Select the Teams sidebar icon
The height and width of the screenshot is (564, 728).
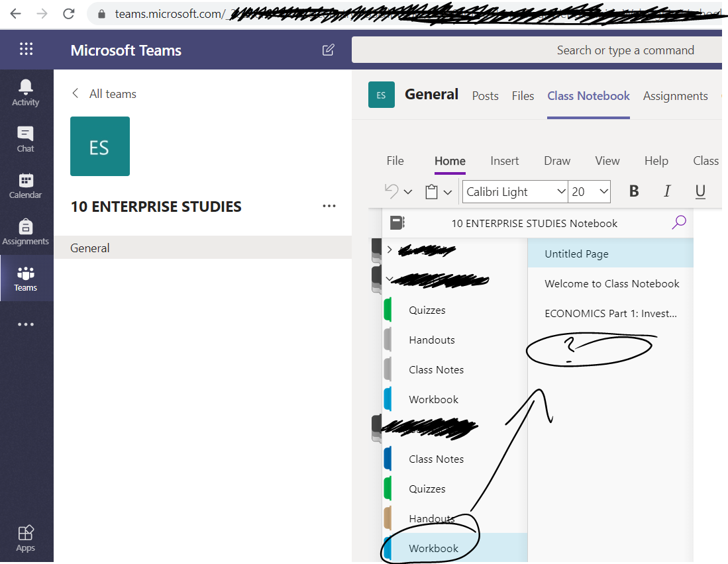click(26, 278)
